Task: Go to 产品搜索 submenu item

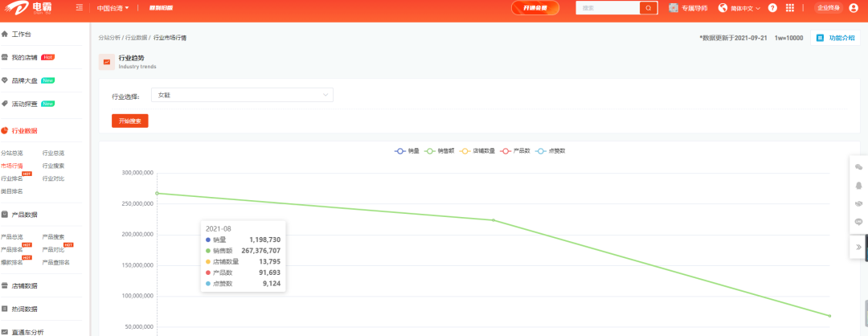Action: [53, 236]
